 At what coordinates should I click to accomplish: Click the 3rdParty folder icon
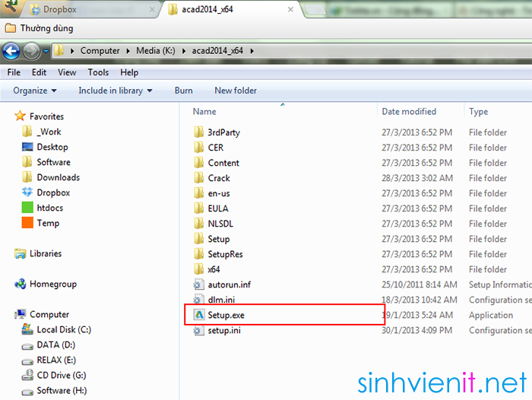[x=199, y=132]
